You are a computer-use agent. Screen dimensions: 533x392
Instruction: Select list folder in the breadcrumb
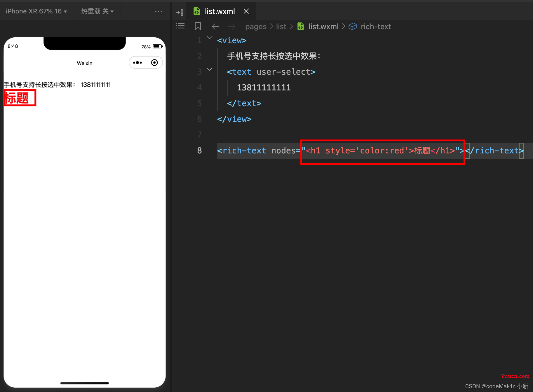281,27
